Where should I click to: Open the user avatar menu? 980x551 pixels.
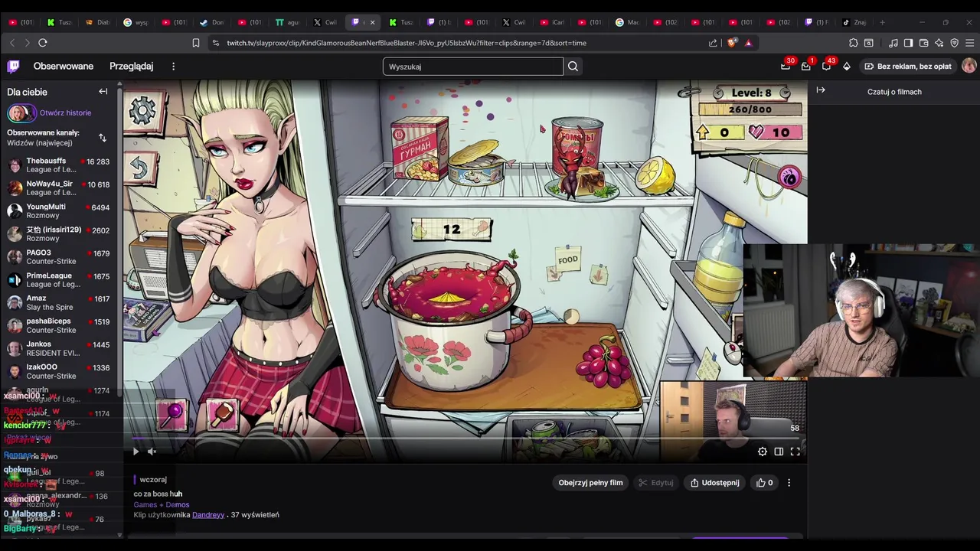click(x=969, y=67)
